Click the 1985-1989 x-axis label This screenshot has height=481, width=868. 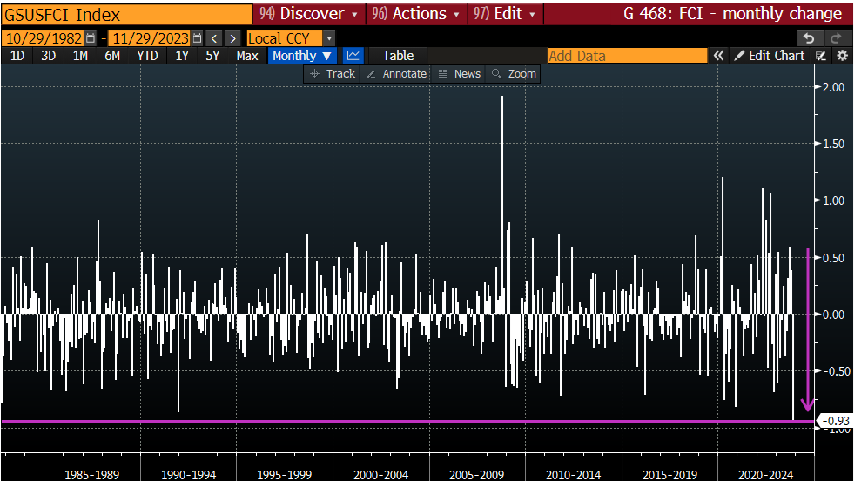(x=91, y=475)
